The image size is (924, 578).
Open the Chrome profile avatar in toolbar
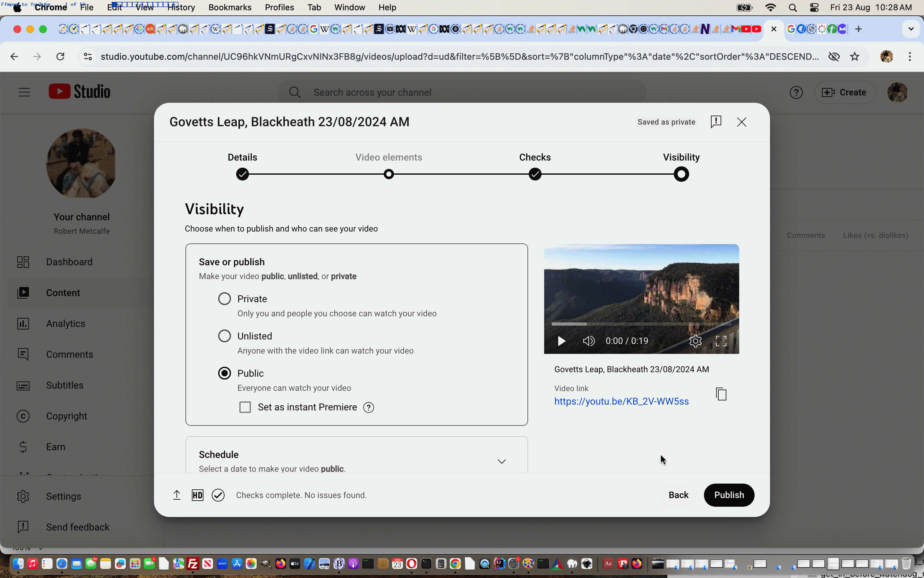886,57
